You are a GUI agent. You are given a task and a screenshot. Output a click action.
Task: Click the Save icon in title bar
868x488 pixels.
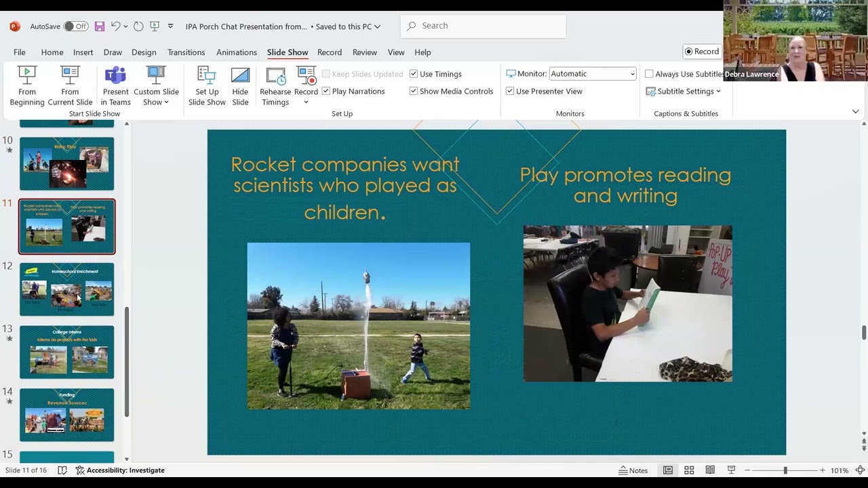pyautogui.click(x=100, y=26)
